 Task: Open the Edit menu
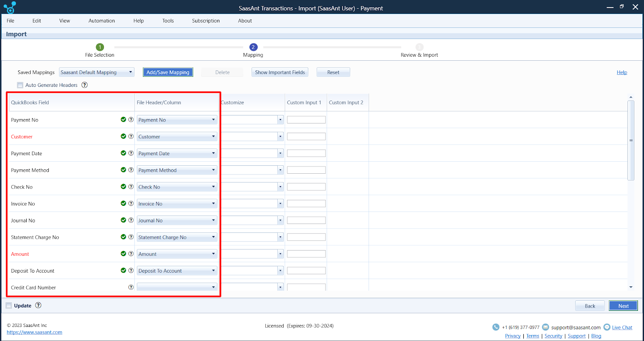[x=37, y=21]
